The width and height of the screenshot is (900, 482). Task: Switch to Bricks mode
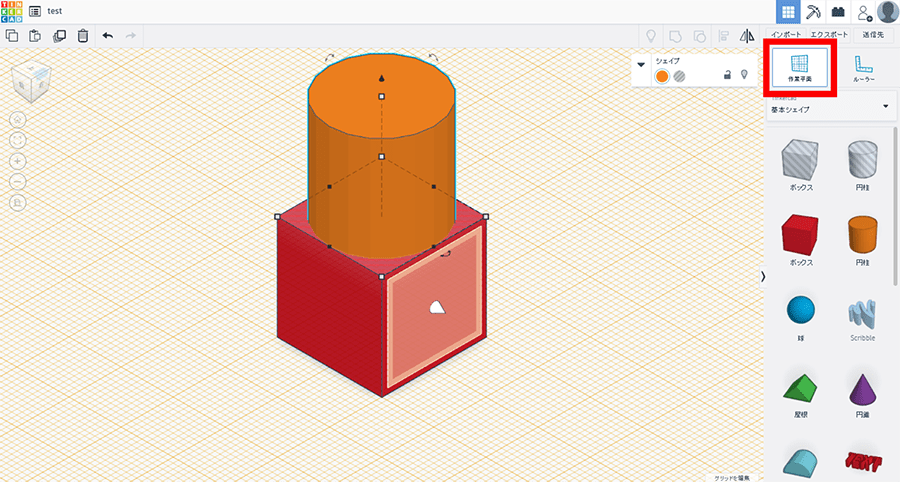coord(838,11)
